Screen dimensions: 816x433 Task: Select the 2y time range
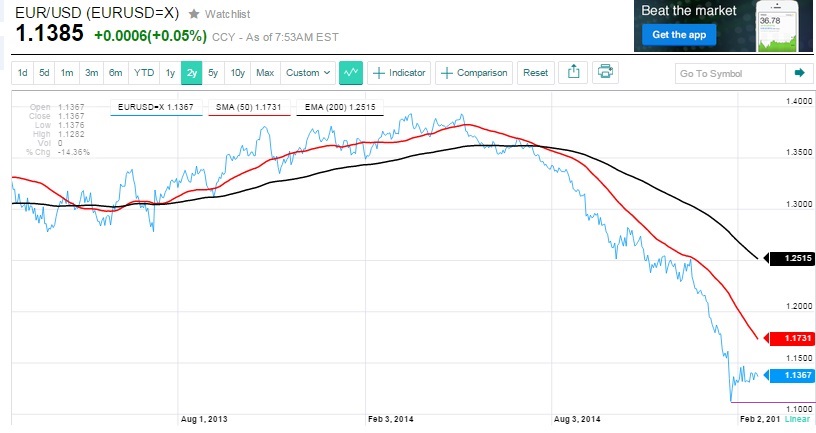click(192, 73)
